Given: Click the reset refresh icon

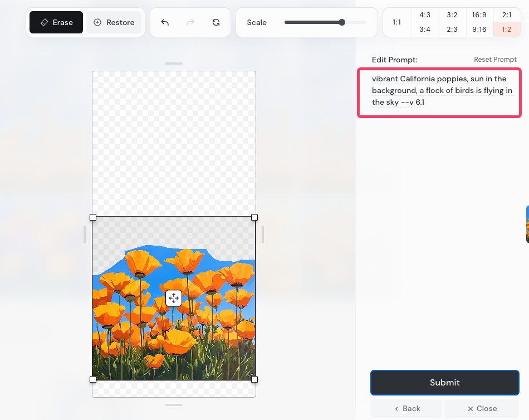Looking at the screenshot, I should [216, 22].
